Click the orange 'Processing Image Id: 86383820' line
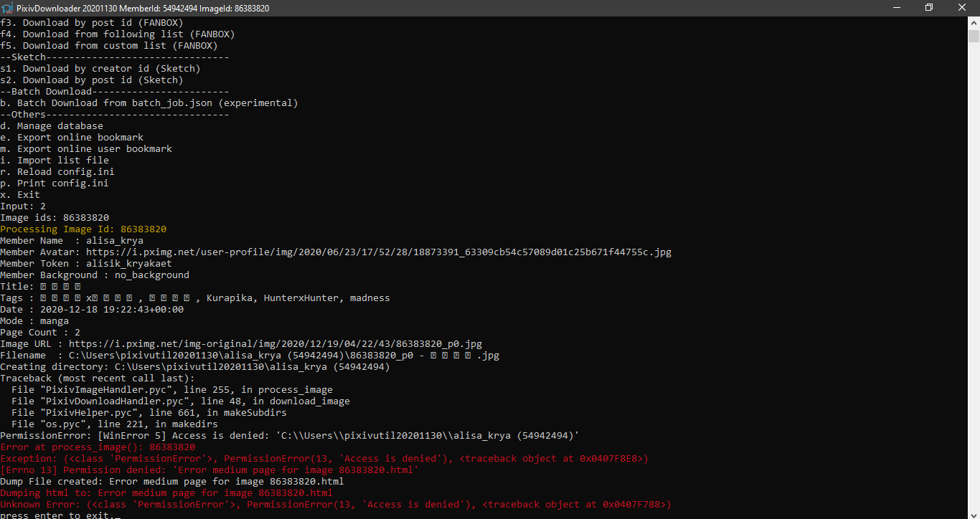This screenshot has height=519, width=980. [83, 229]
